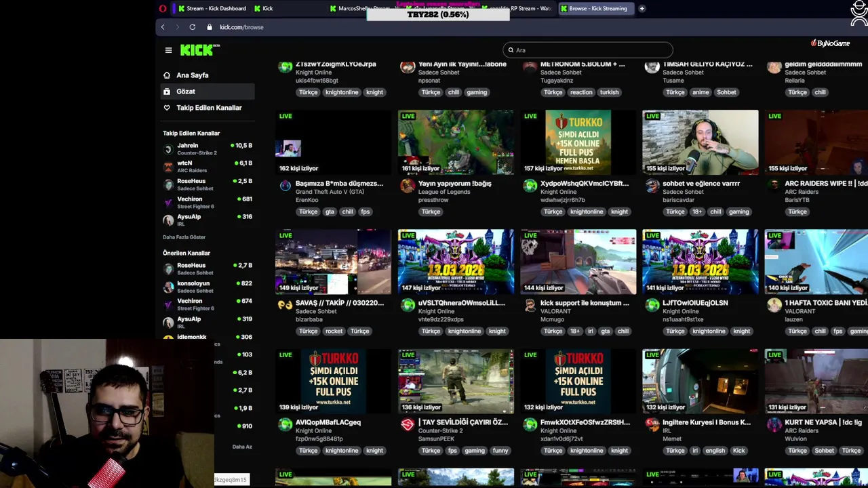Click the english tag under Memet

(x=715, y=451)
